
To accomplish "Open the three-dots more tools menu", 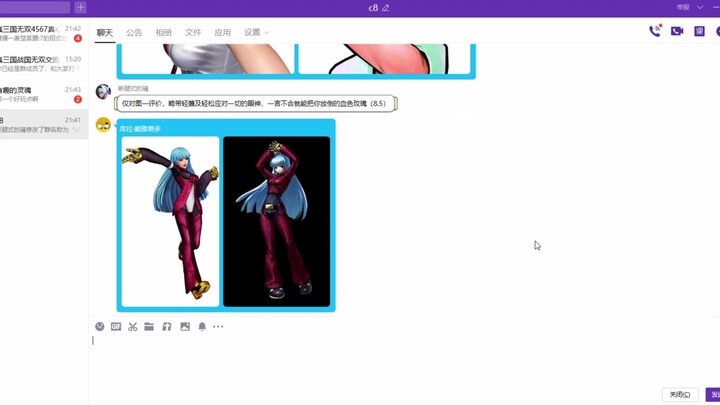I will click(x=218, y=326).
